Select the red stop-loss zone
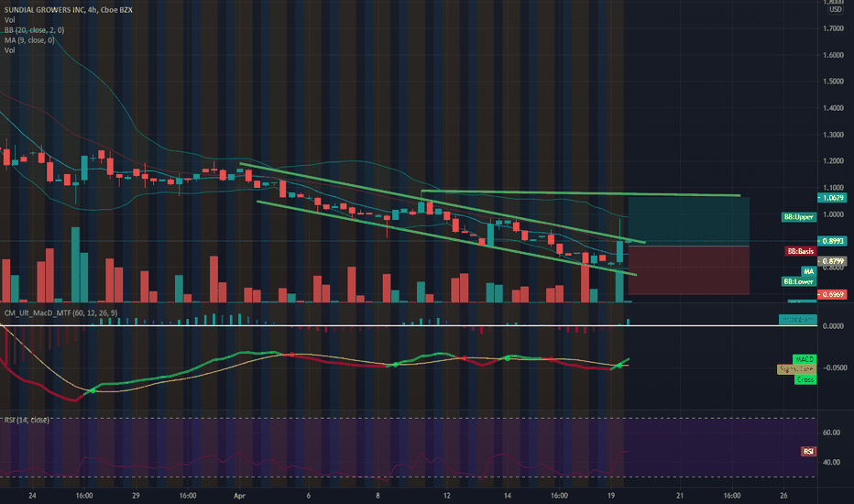Screen dimensions: 854x504 [689, 270]
